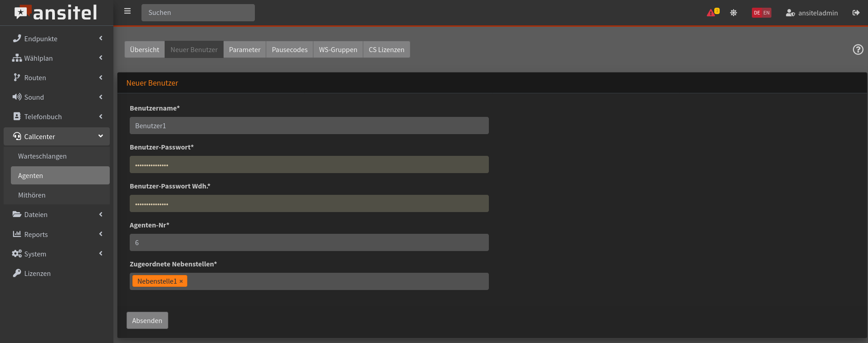Switch language to EN
Image resolution: width=868 pixels, height=343 pixels.
pyautogui.click(x=766, y=13)
